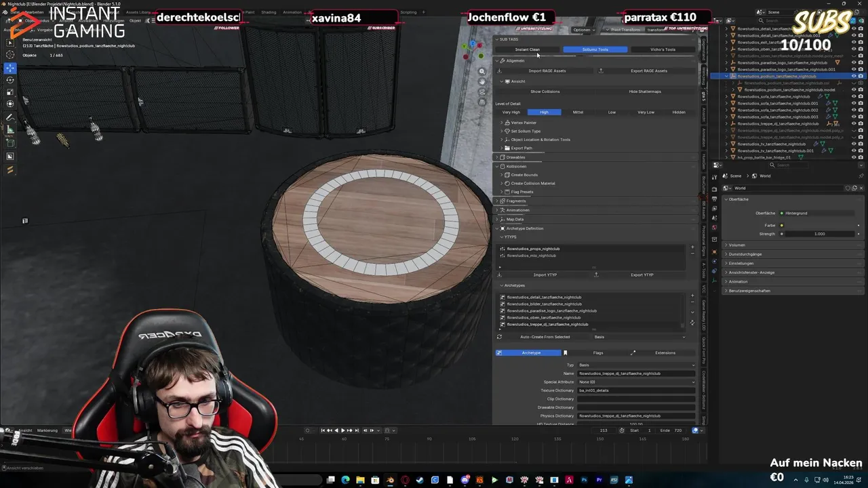Click the fake user shield icon for World

tap(848, 188)
